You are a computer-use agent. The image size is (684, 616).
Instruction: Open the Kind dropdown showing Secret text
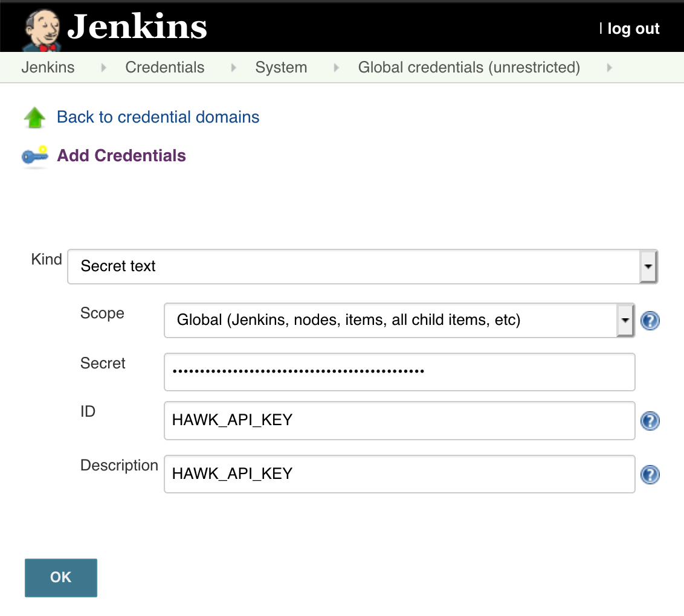tap(363, 266)
